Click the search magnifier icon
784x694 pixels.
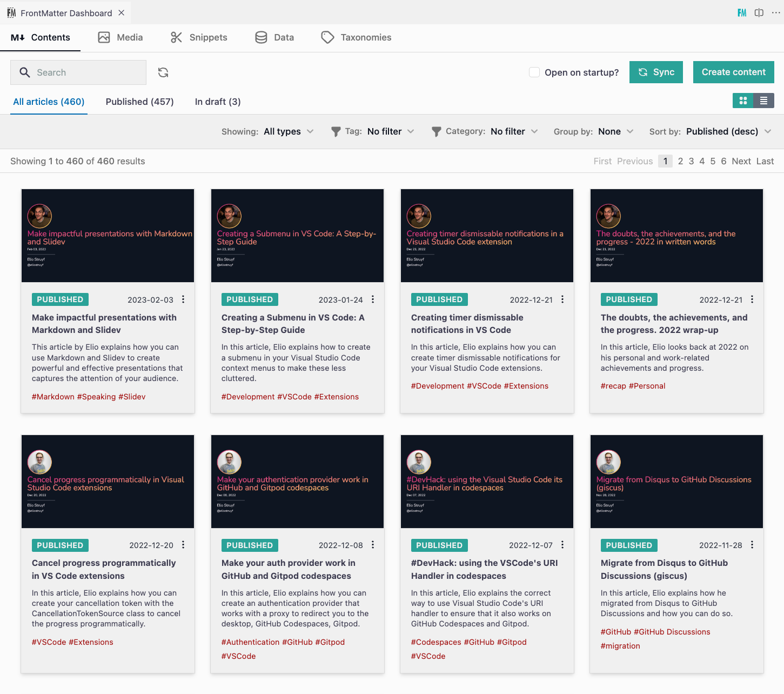click(x=24, y=72)
